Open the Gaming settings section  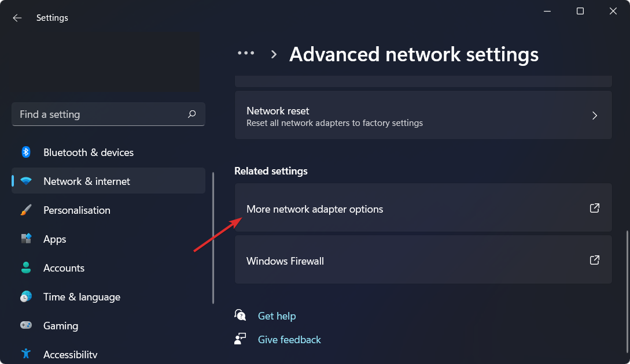coord(61,326)
